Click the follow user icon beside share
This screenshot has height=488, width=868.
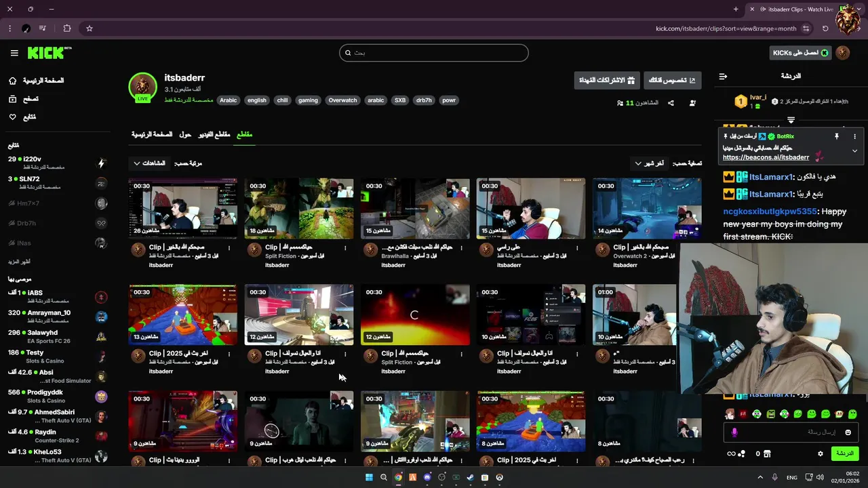click(692, 103)
